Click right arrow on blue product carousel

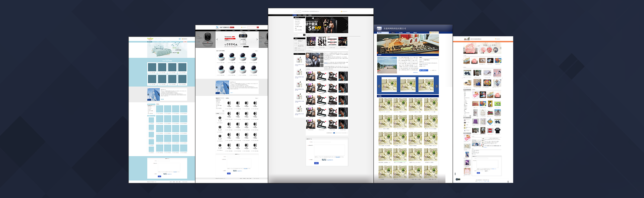tap(436, 86)
